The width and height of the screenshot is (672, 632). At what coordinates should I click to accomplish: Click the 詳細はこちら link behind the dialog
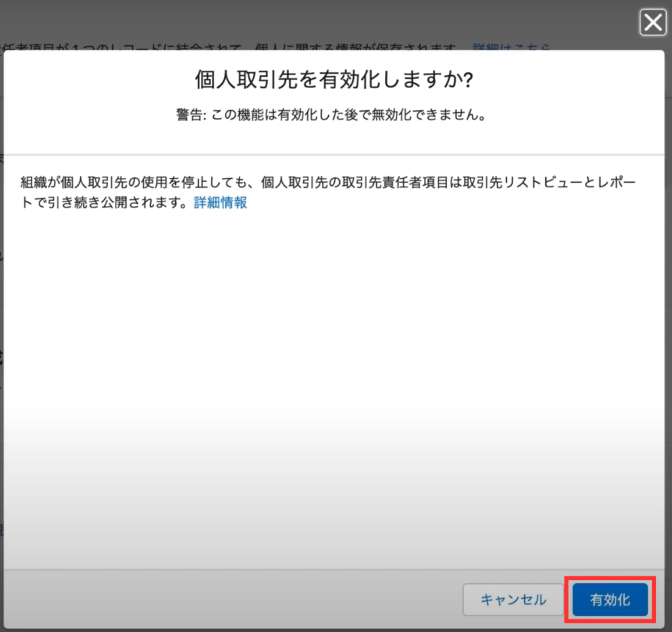511,47
